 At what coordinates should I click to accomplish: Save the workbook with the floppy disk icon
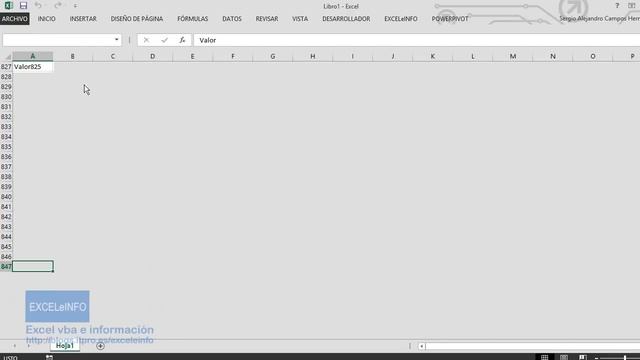tap(23, 5)
